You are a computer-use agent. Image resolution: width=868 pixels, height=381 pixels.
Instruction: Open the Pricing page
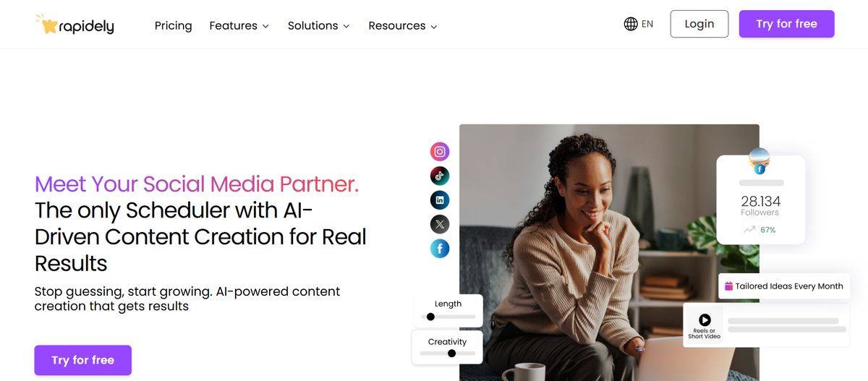(x=174, y=25)
